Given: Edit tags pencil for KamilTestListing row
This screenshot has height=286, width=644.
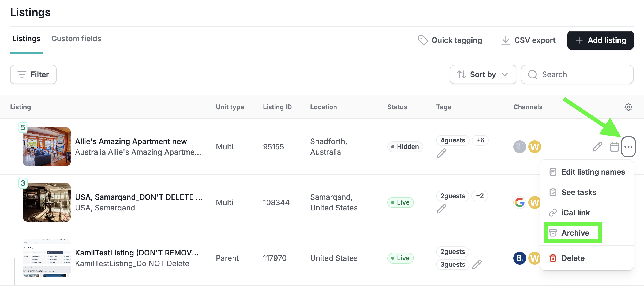Looking at the screenshot, I should point(477,265).
